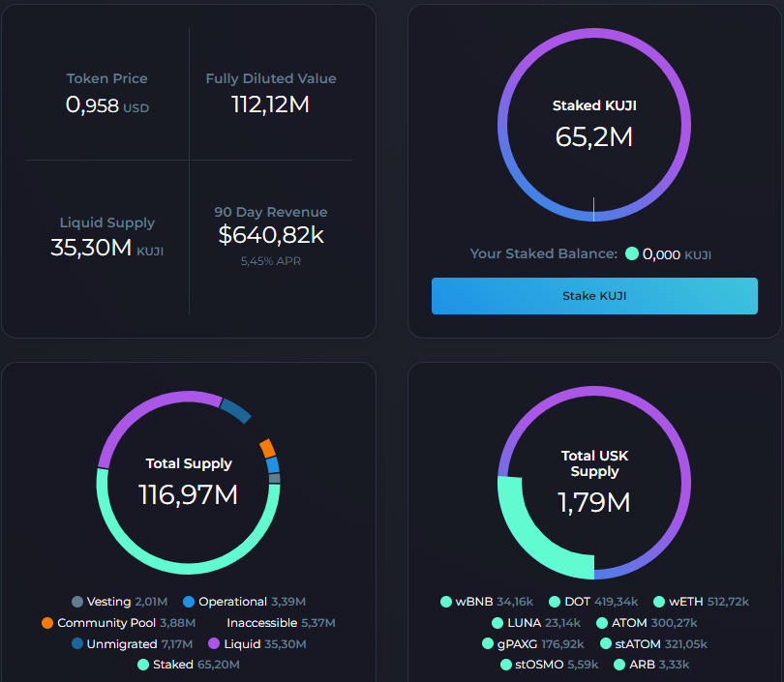Click the gPAXG legend dot

(x=488, y=643)
